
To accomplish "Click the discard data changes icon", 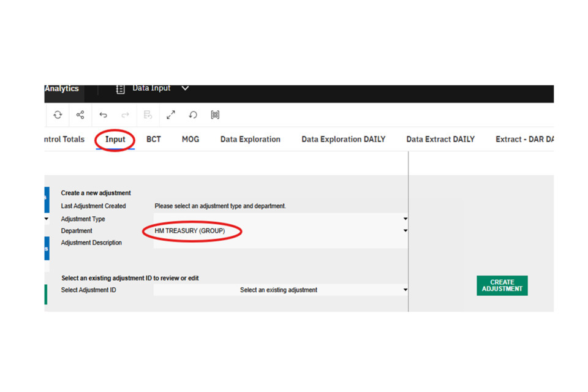I will coord(148,115).
